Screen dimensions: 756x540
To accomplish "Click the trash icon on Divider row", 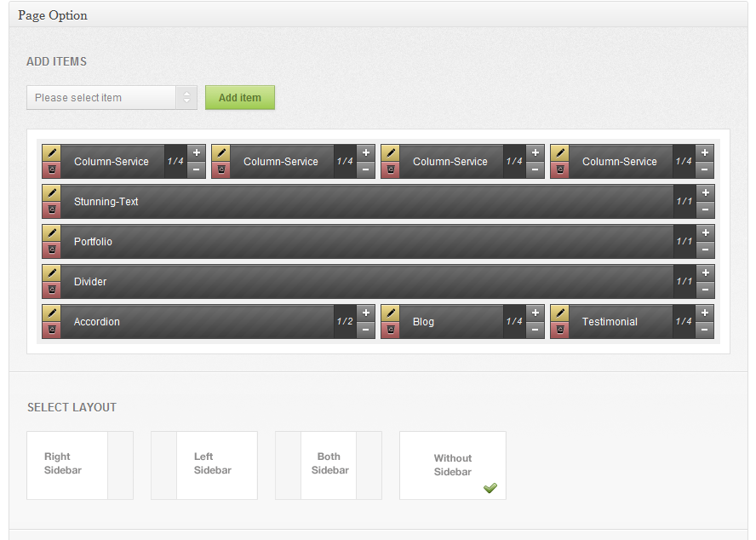I will (x=51, y=290).
